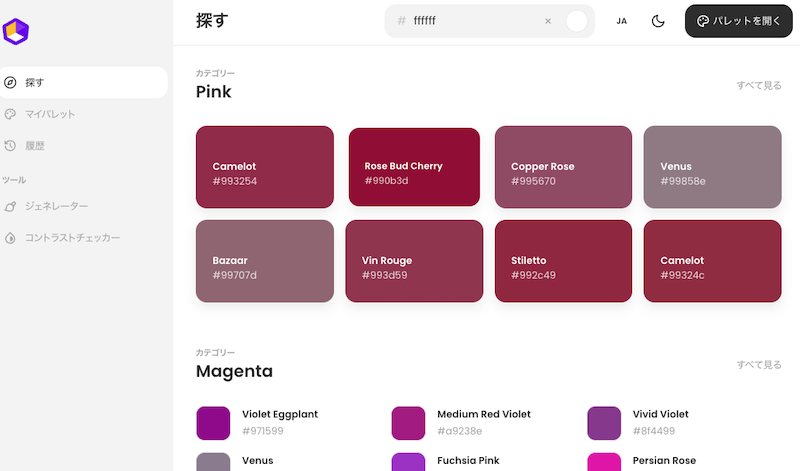Select the Copper Rose #995670 card
The width and height of the screenshot is (800, 471).
tap(563, 167)
